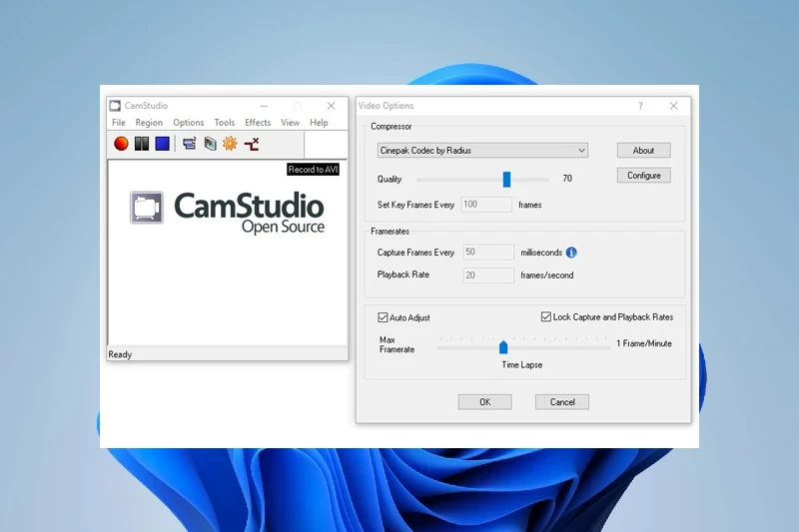Screen dimensions: 799x532
Task: Open the Help menu
Action: pyautogui.click(x=319, y=123)
